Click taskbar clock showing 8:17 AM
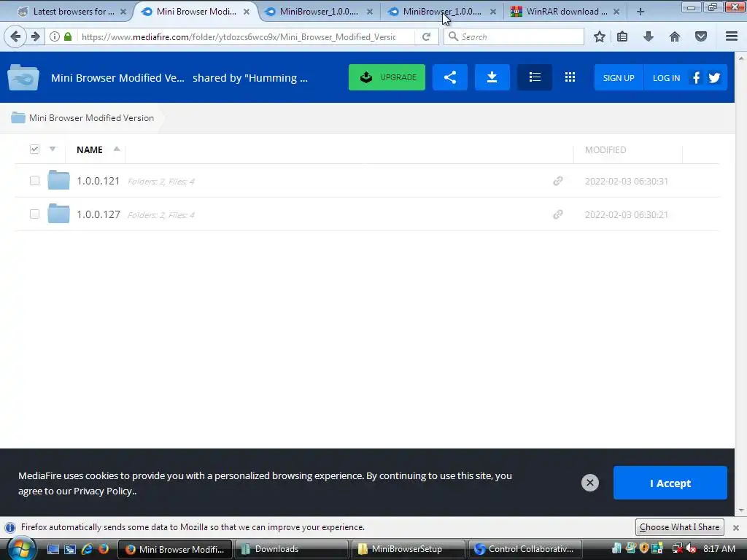747x560 pixels. tap(719, 549)
